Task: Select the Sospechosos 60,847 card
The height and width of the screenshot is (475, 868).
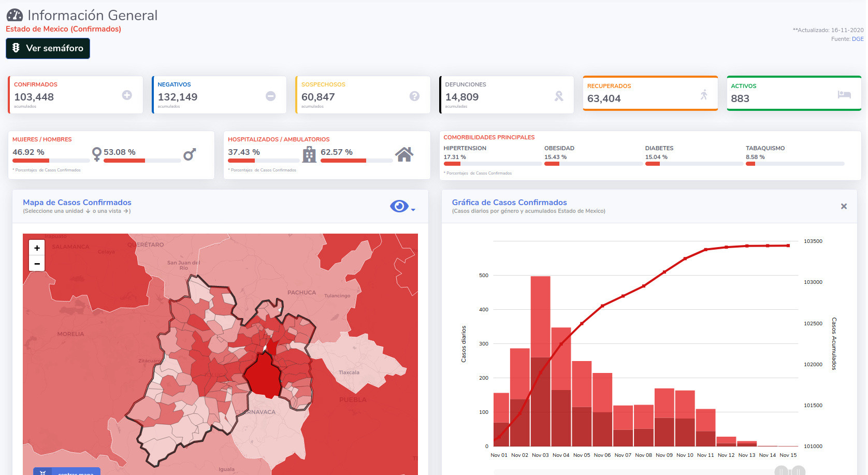Action: point(363,95)
